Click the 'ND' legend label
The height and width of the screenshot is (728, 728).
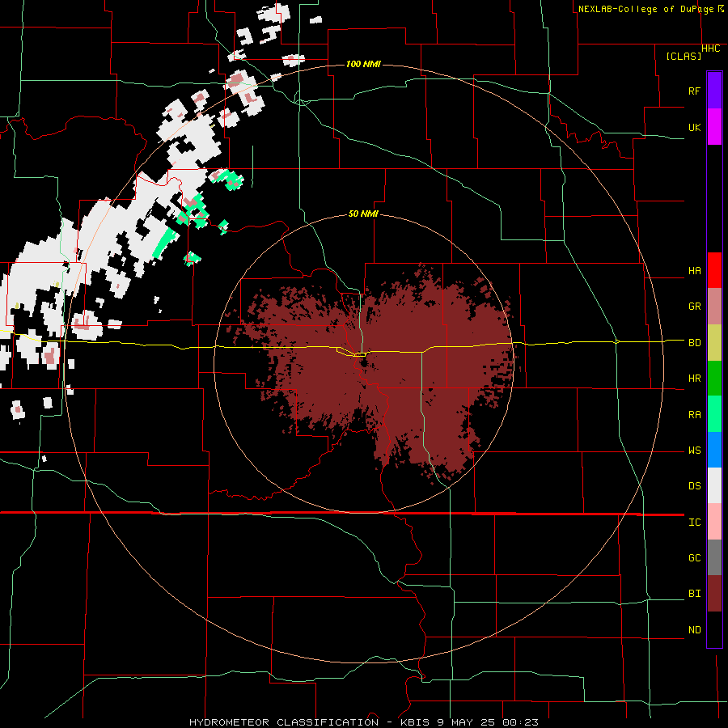(x=695, y=630)
